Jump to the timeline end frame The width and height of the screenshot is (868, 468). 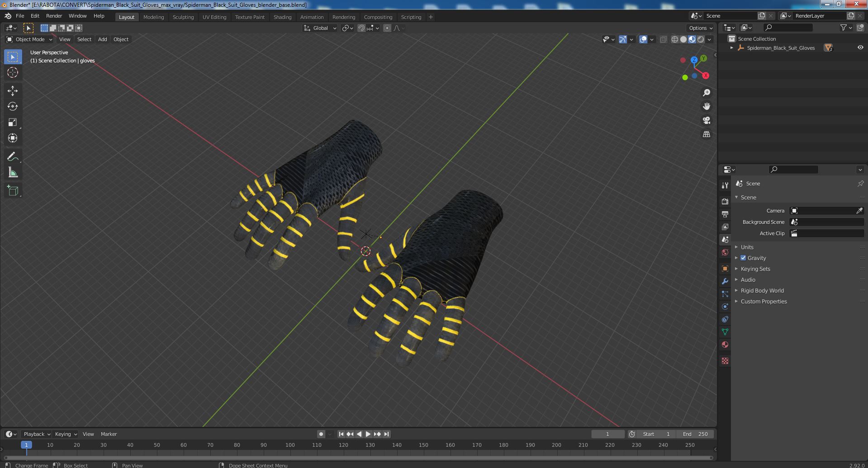coord(386,434)
